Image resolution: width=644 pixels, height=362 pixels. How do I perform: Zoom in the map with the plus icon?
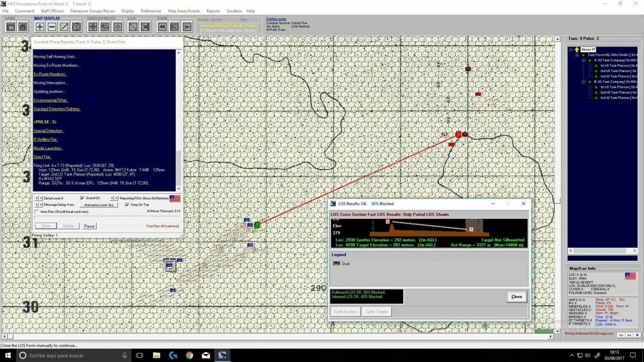point(39,27)
